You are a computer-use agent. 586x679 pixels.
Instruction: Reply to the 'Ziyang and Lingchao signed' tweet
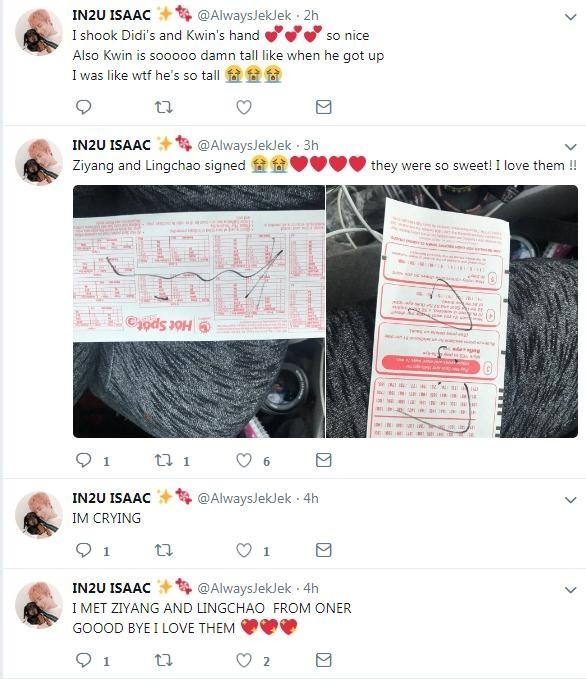(x=83, y=460)
